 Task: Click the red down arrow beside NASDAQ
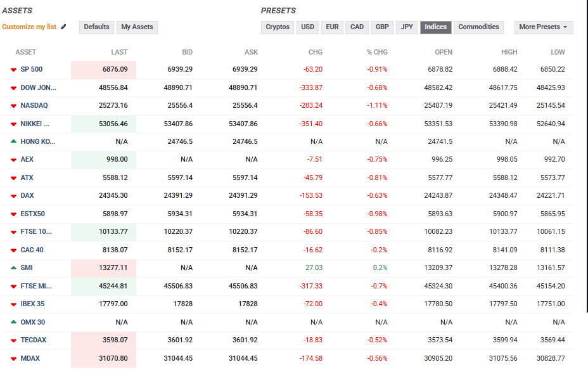(x=13, y=105)
